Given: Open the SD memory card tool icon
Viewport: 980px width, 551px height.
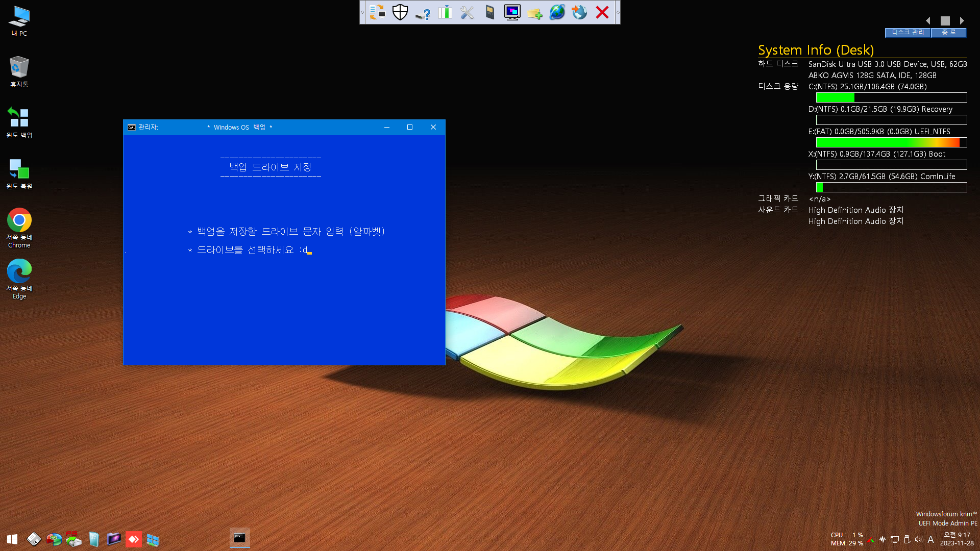Looking at the screenshot, I should [x=490, y=12].
